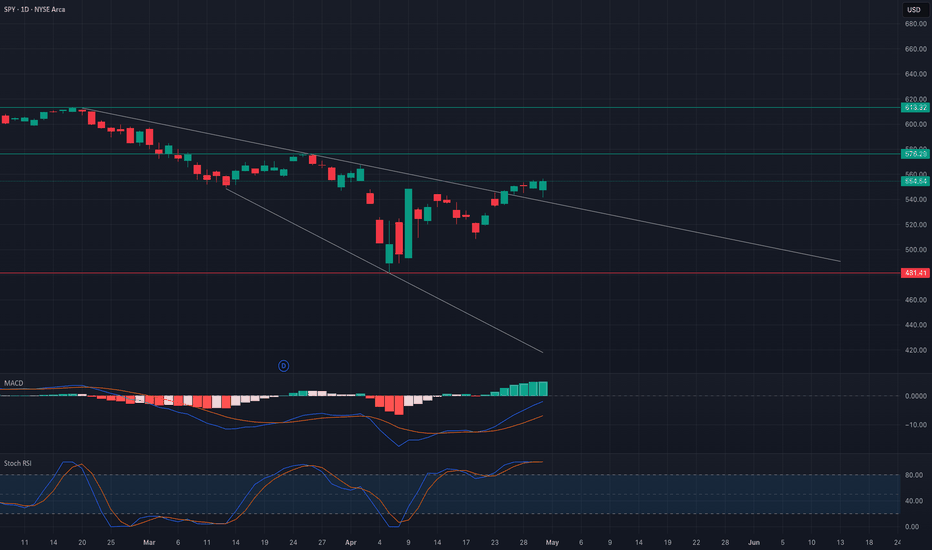The image size is (932, 550).
Task: Click the 613.32 green price label
Action: 915,108
